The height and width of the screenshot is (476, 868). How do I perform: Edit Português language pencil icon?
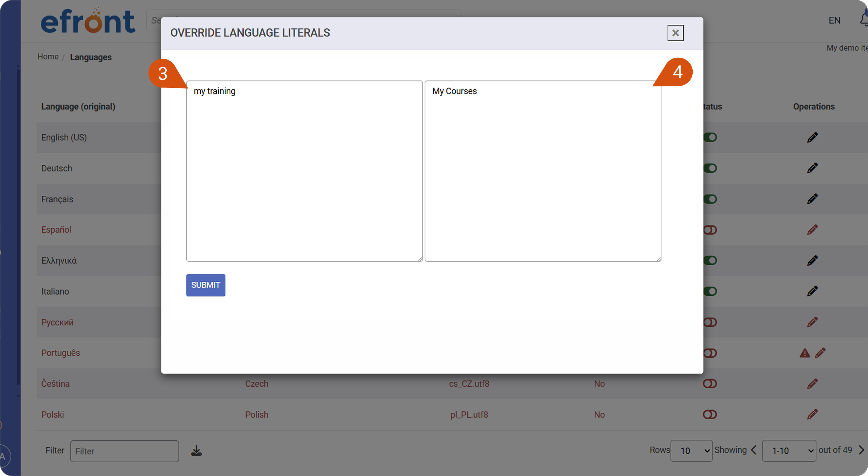(x=820, y=353)
